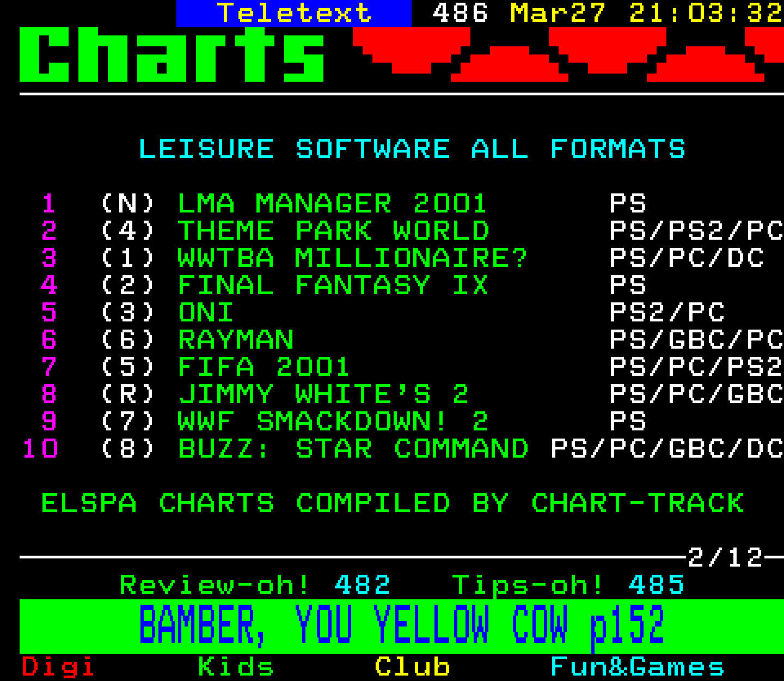Select chart entry LMA MANAGER 2001
784x681 pixels.
pyautogui.click(x=332, y=204)
